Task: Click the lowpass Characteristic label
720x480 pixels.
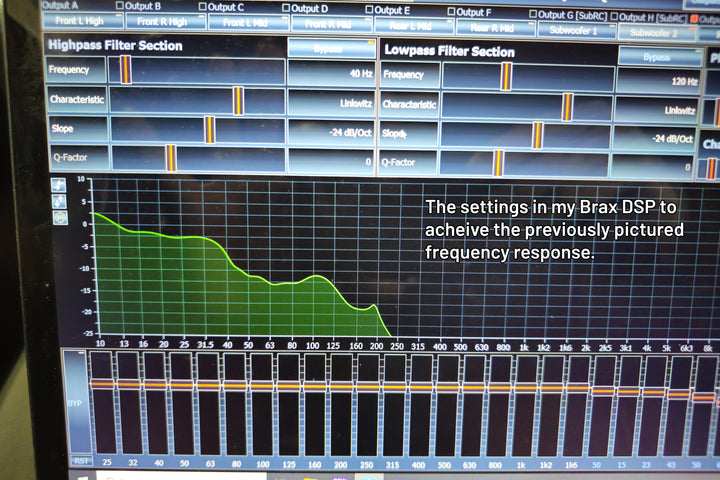Action: pyautogui.click(x=410, y=104)
